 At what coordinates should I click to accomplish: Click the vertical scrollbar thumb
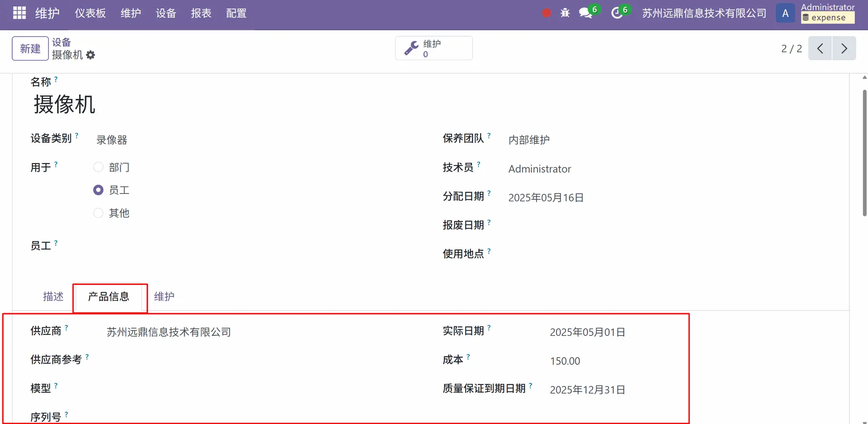[x=864, y=153]
